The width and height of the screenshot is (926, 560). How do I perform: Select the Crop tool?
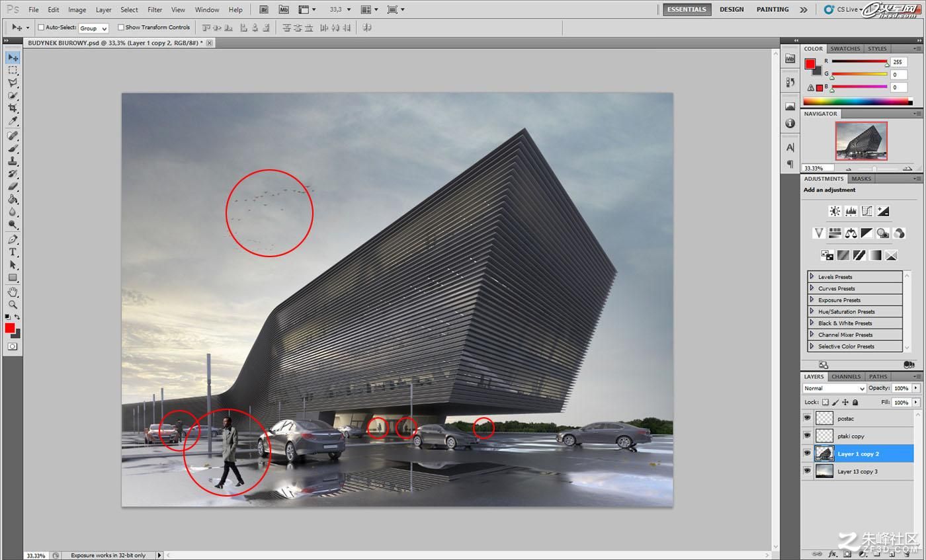(x=13, y=108)
